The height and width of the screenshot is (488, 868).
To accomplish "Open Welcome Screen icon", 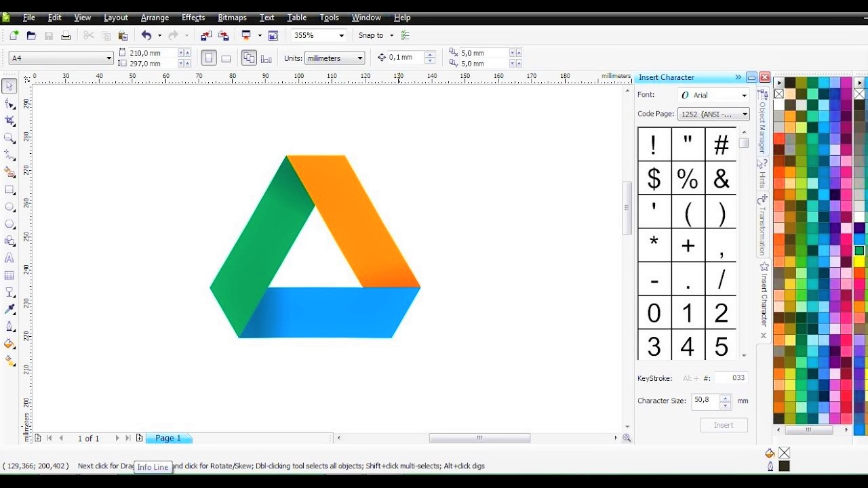I will point(273,35).
